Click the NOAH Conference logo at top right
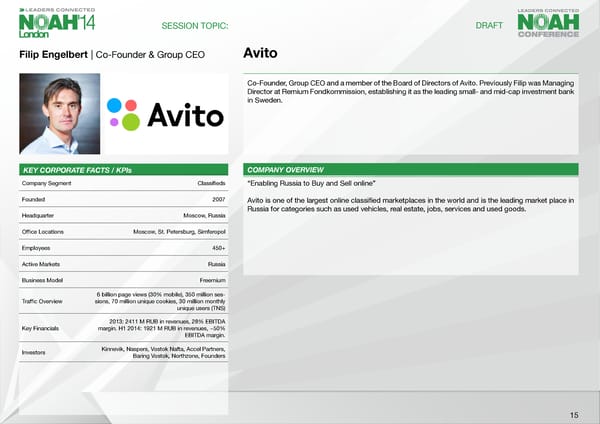600x424 pixels. click(548, 21)
